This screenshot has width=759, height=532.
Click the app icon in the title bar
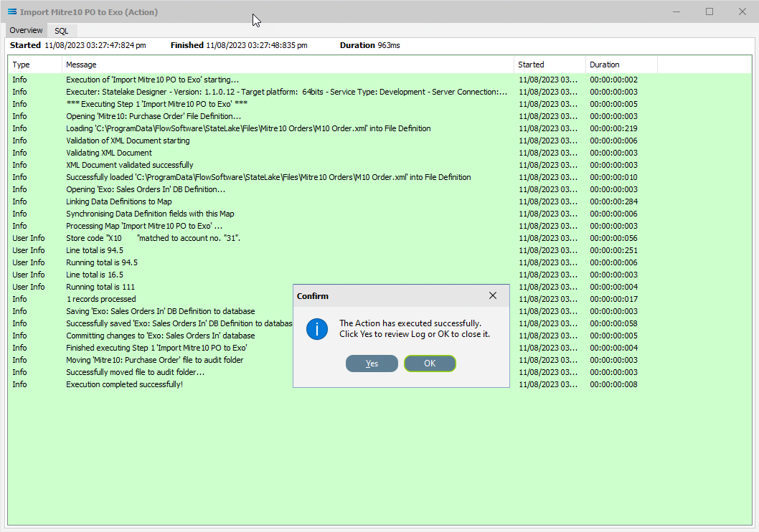(x=12, y=12)
